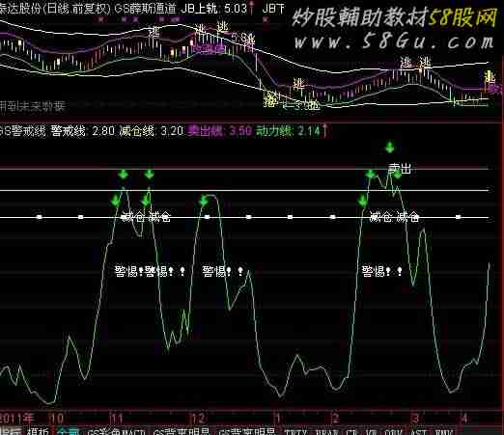Click the red up arrow after JB上轨 5.03
The height and width of the screenshot is (435, 504).
click(251, 8)
